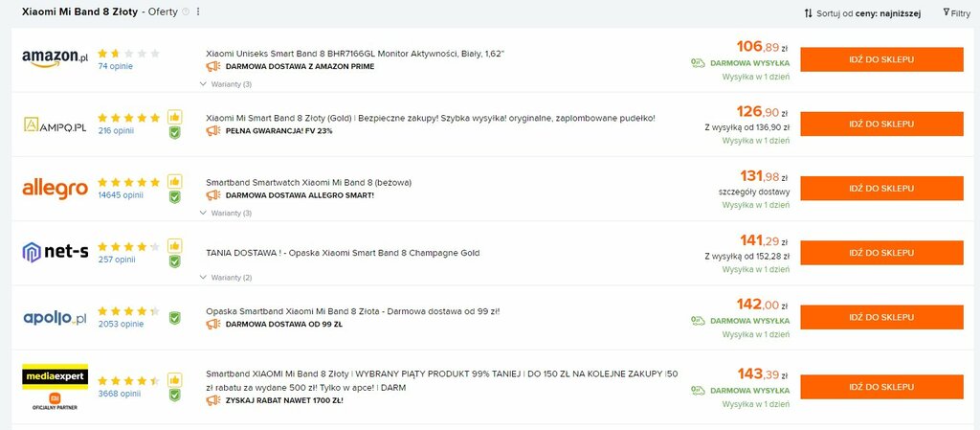
Task: Click the green shield badge for apollo.pl
Action: (174, 318)
